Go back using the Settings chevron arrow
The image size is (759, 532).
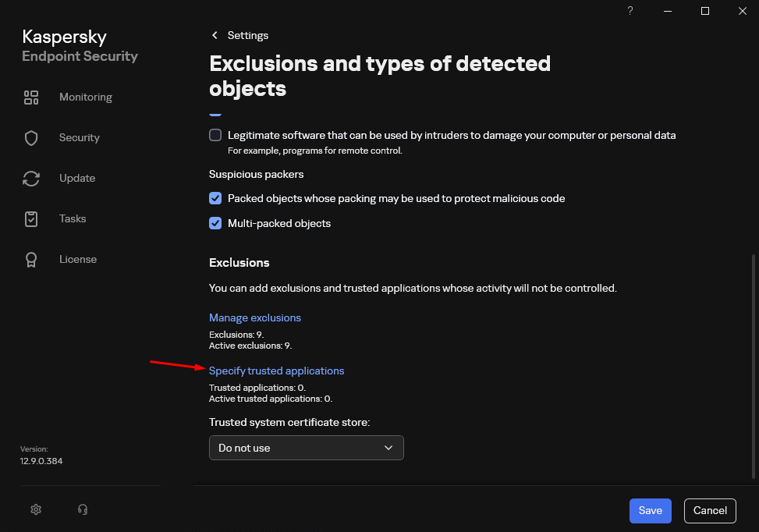(215, 36)
